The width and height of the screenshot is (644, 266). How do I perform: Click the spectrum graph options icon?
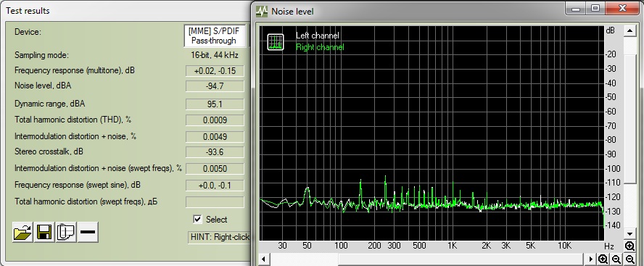click(275, 42)
